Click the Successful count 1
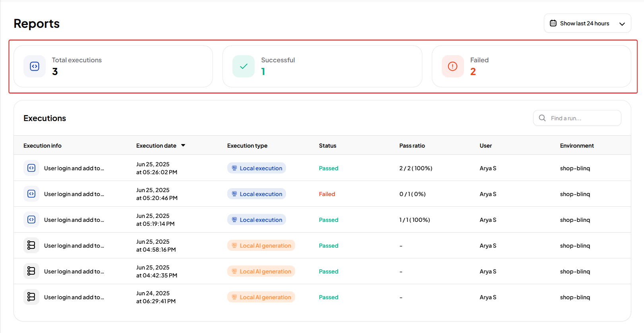The image size is (644, 333). [x=263, y=71]
